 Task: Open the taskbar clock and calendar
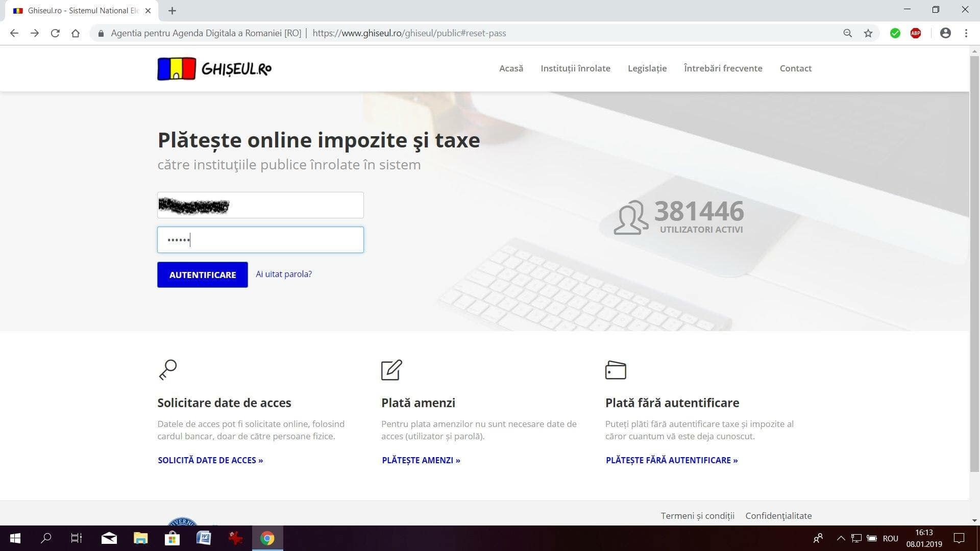(x=924, y=538)
